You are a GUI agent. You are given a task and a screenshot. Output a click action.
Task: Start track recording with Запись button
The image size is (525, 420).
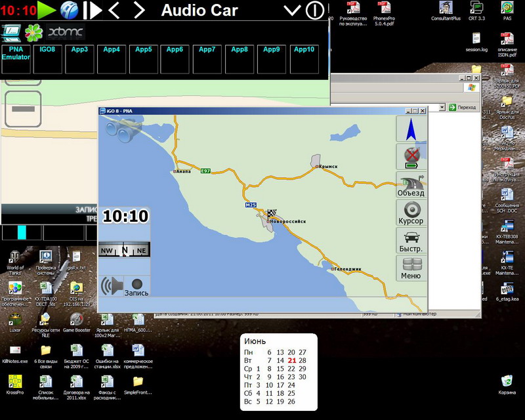point(136,286)
